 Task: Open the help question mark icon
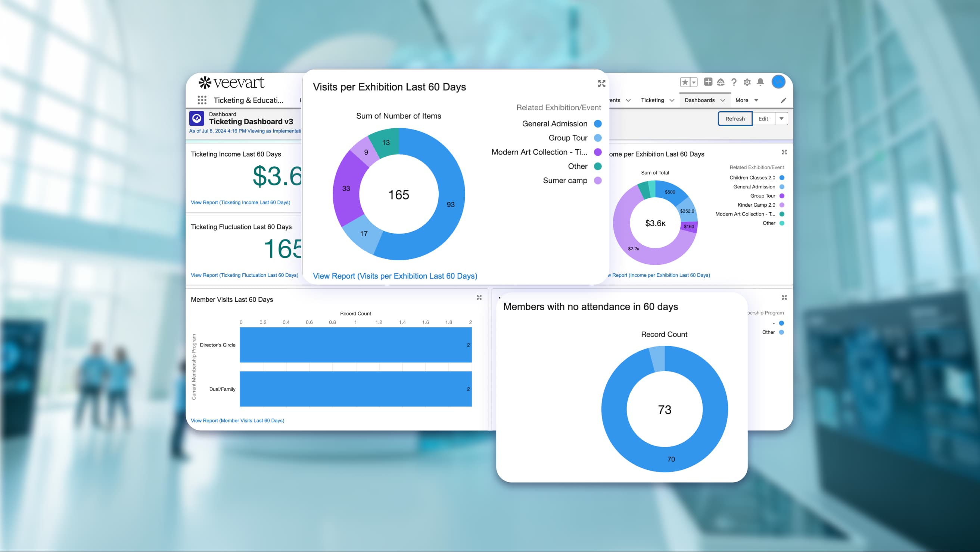[x=734, y=82]
